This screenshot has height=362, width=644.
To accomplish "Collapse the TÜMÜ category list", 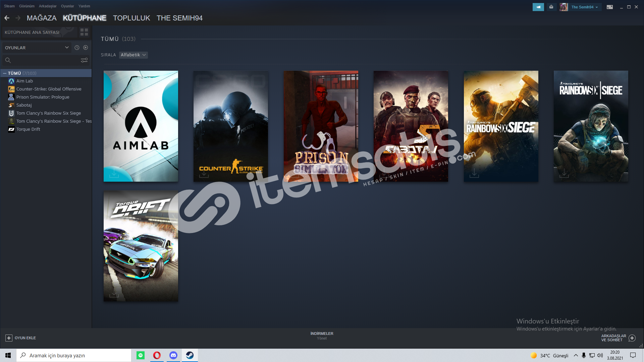I will (x=5, y=73).
